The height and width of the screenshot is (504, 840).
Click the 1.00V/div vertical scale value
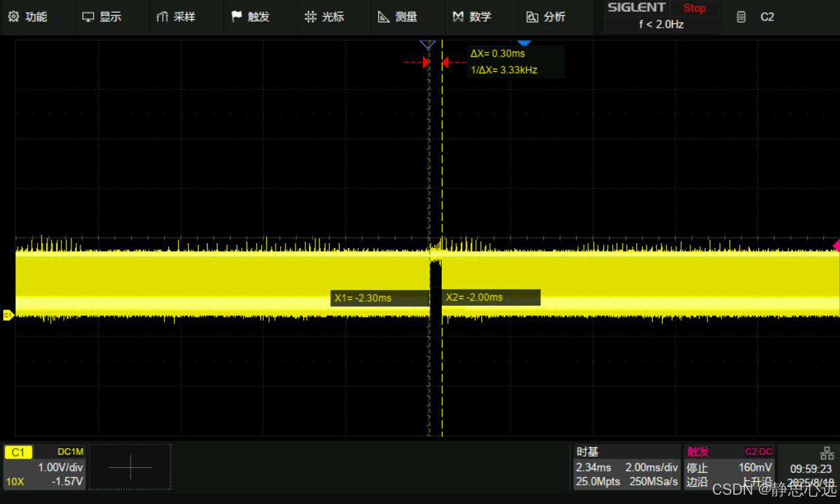(x=60, y=467)
